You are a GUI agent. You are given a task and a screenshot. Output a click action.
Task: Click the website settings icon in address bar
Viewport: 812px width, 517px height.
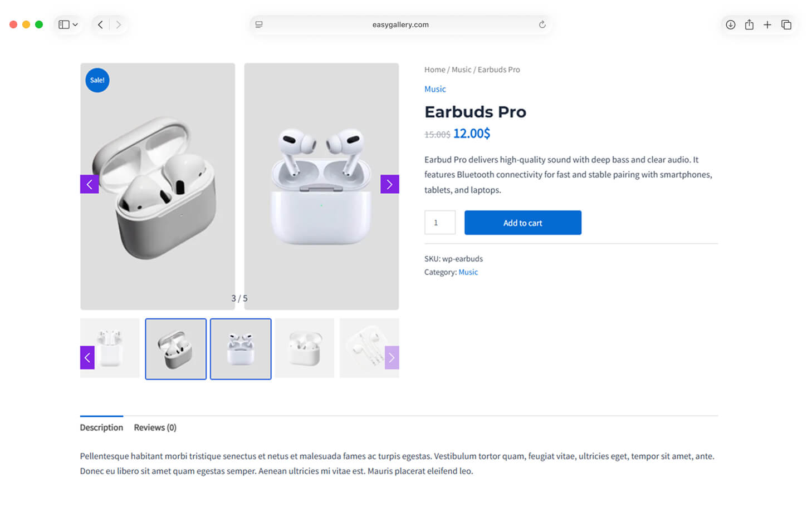point(259,24)
